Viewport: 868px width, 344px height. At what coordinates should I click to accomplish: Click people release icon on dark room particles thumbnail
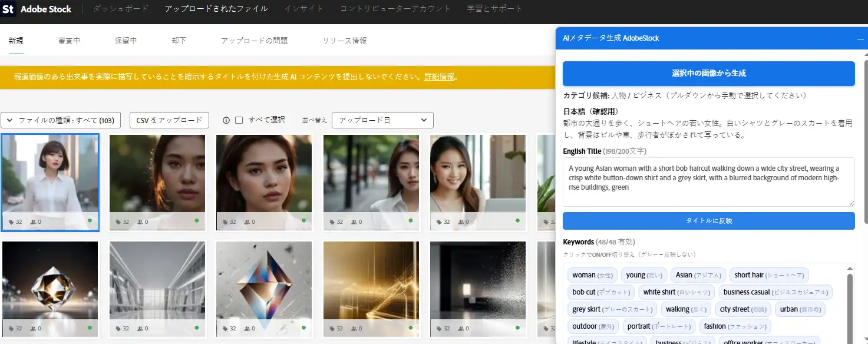(461, 329)
